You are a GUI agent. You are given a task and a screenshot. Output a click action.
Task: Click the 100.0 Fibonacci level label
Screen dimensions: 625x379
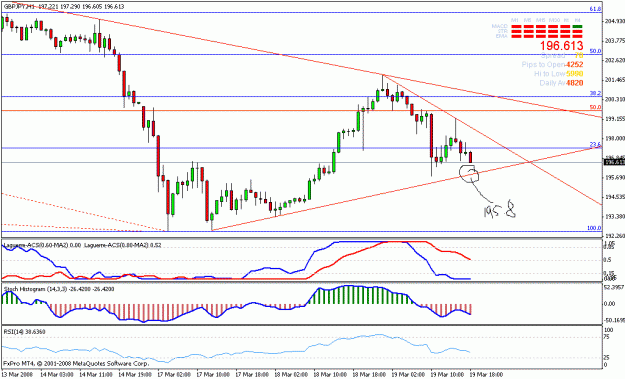(594, 228)
